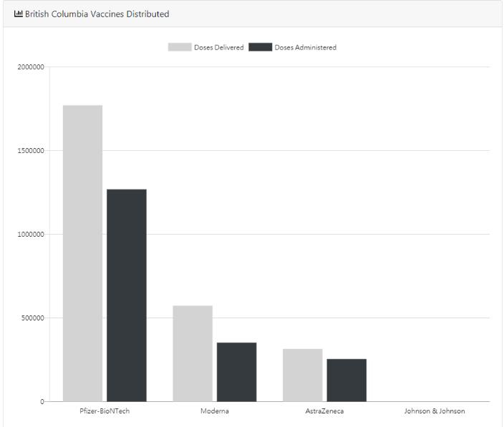Click the Johnson & Johnson axis label

click(x=435, y=411)
